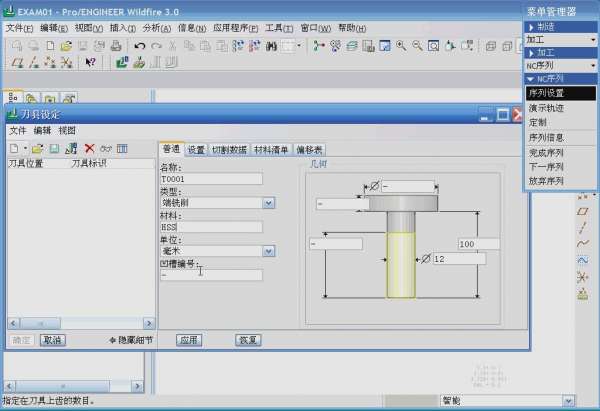600x411 pixels.
Task: Open 编辑 menu in the tool setup dialog
Action: [42, 130]
